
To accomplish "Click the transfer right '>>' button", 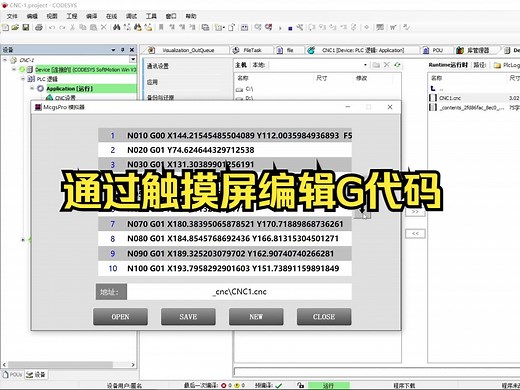I will pyautogui.click(x=415, y=212).
